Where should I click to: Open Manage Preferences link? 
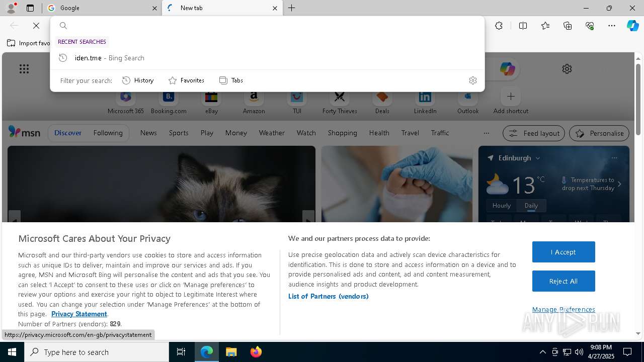tap(563, 309)
